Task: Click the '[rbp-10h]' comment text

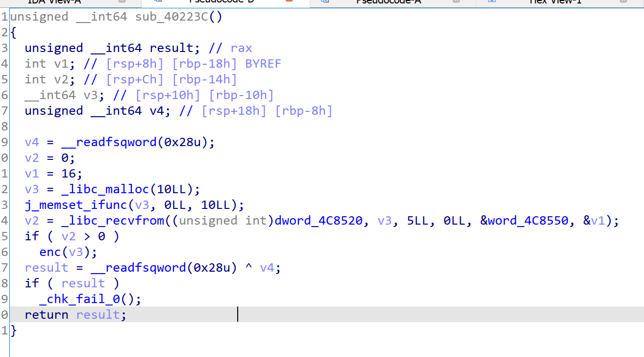Action: pyautogui.click(x=241, y=95)
